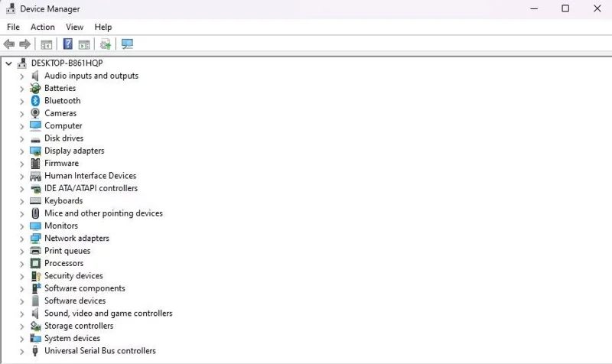The image size is (612, 364).
Task: Click Scan for hardware changes monitor icon
Action: [127, 44]
